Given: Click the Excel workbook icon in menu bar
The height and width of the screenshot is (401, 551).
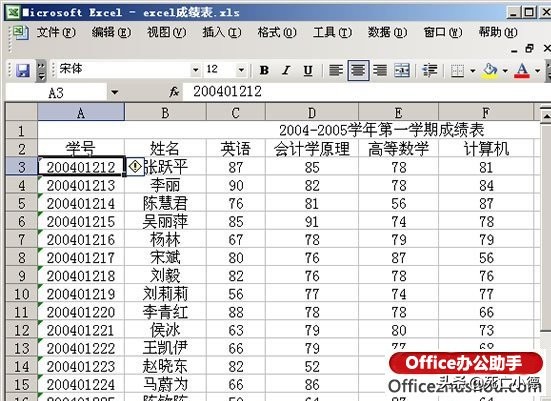Looking at the screenshot, I should point(20,33).
